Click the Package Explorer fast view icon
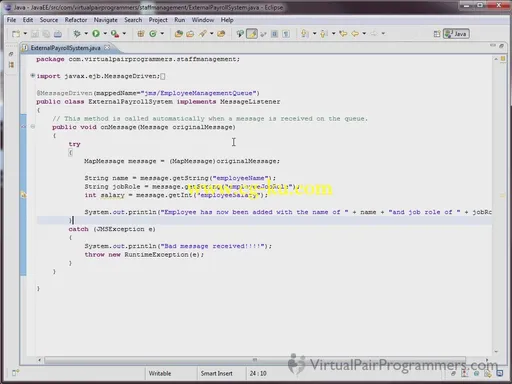 point(11,65)
